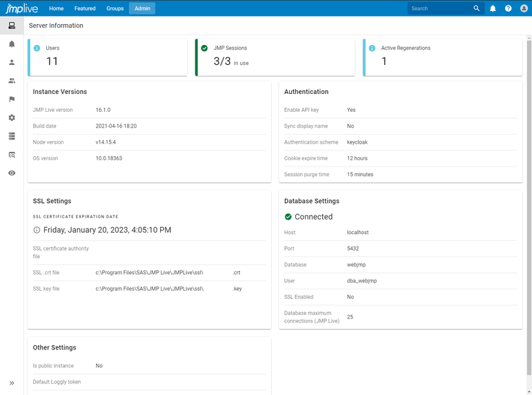The height and width of the screenshot is (395, 532).
Task: Click the Users info icon
Action: pyautogui.click(x=37, y=48)
